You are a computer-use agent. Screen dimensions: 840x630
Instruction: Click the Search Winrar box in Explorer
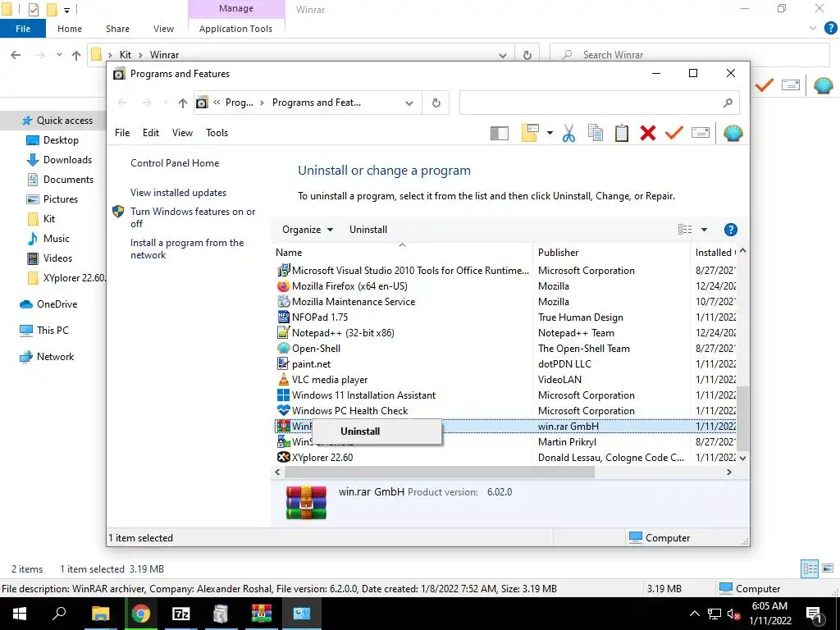[690, 55]
